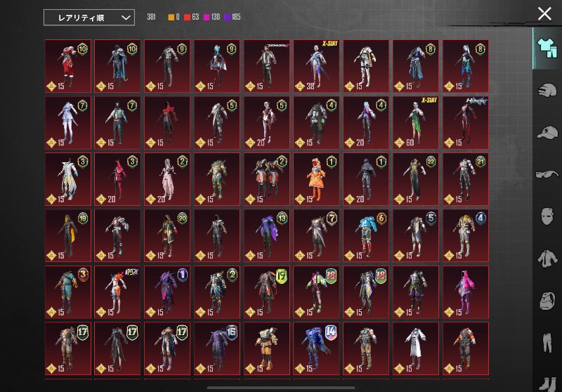562x392 pixels.
Task: Select the helmet category in sidebar
Action: coord(547,90)
